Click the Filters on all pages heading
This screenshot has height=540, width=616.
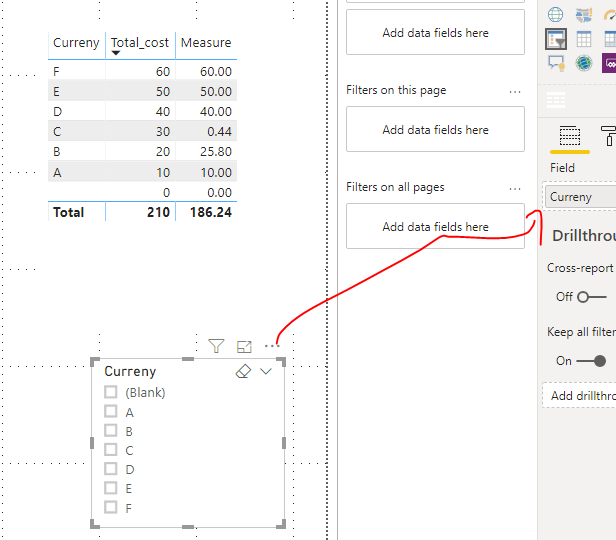395,187
